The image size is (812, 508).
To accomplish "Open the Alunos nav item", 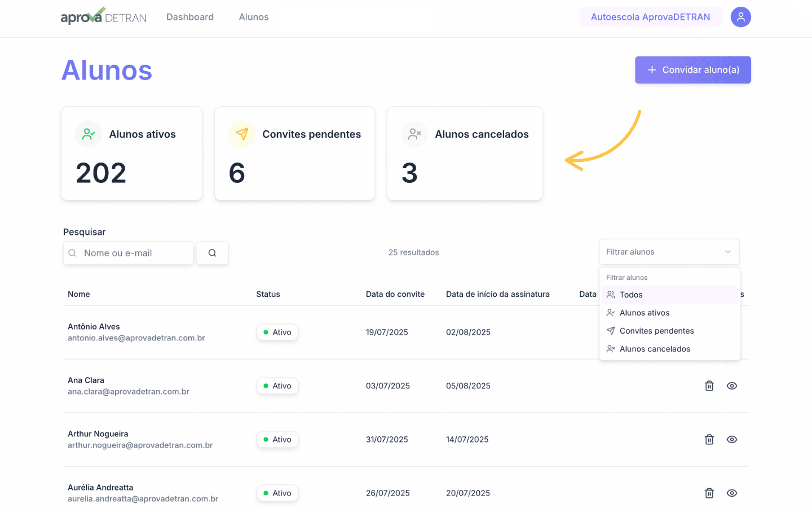I will coord(254,17).
